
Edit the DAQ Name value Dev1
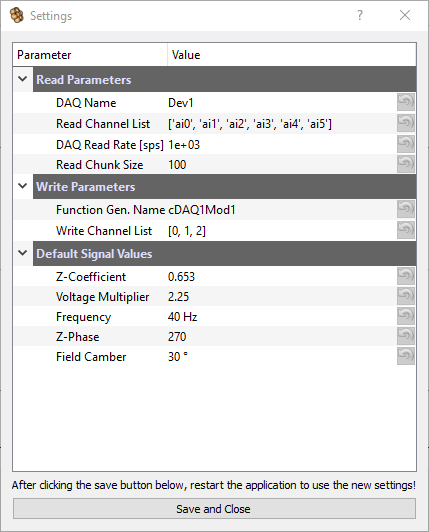(181, 103)
